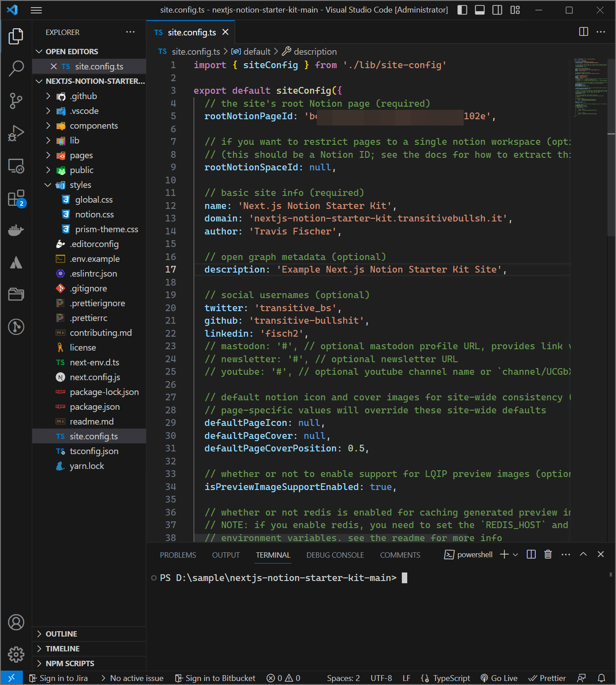Screen dimensions: 616x685
Task: Open terminal panel more actions
Action: (x=566, y=555)
